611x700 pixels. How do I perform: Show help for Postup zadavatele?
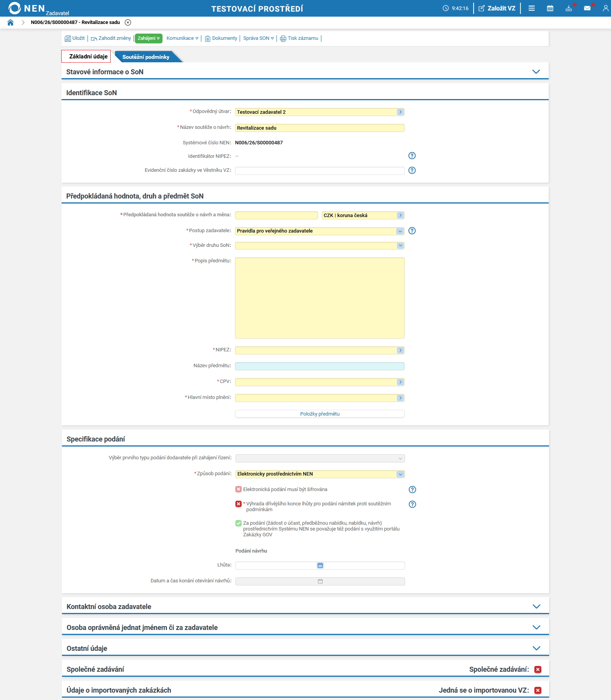click(x=412, y=231)
